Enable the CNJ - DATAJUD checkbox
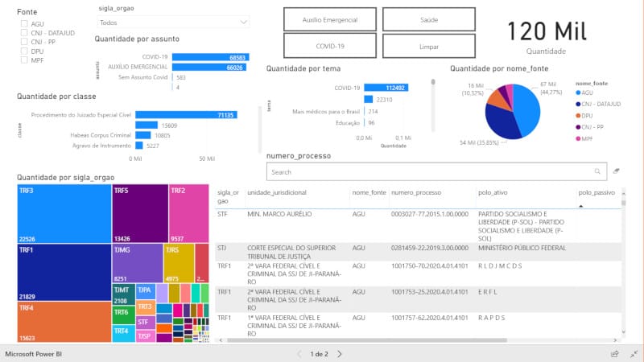Screen dimensions: 644x362 25,33
